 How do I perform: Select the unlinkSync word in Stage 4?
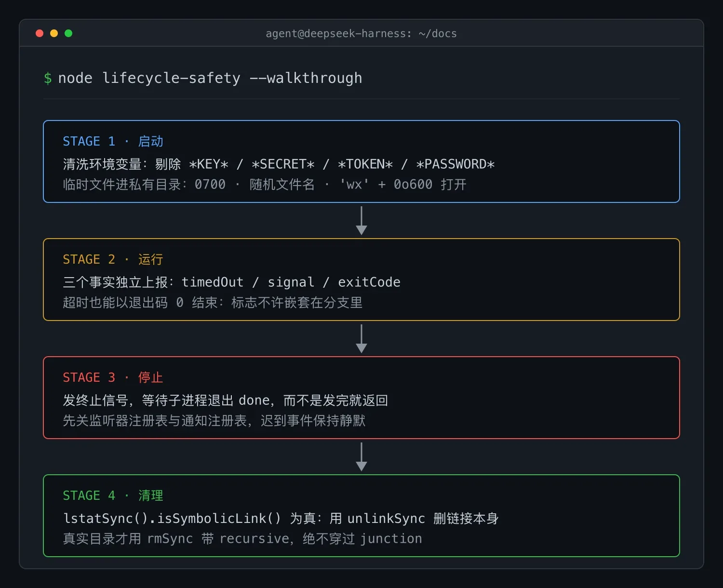(387, 519)
